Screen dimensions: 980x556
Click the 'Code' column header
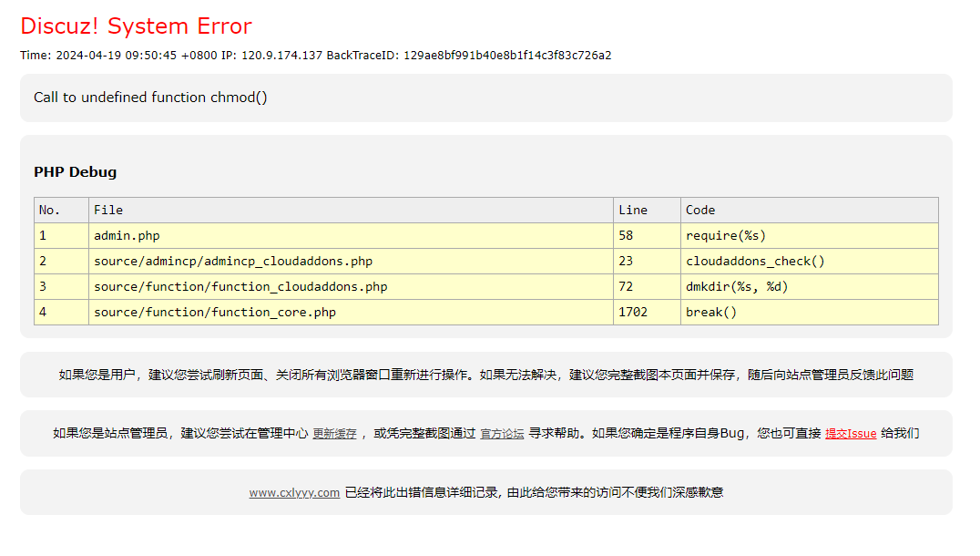point(700,211)
